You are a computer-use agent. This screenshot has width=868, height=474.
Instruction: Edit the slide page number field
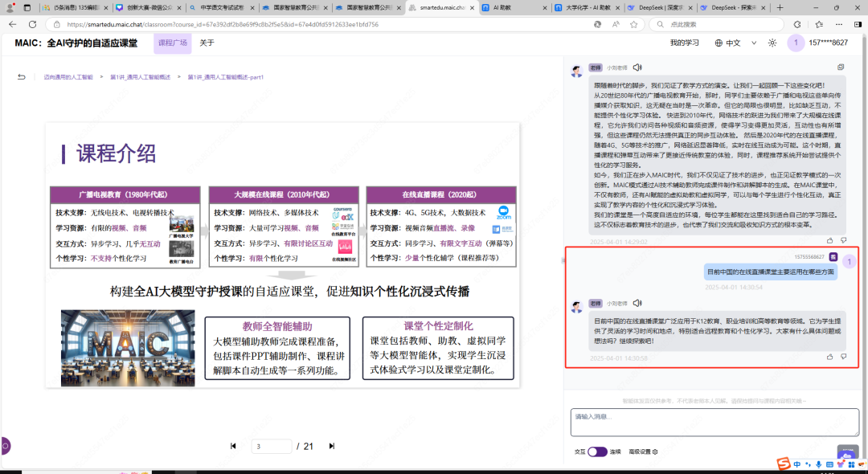[x=272, y=446]
